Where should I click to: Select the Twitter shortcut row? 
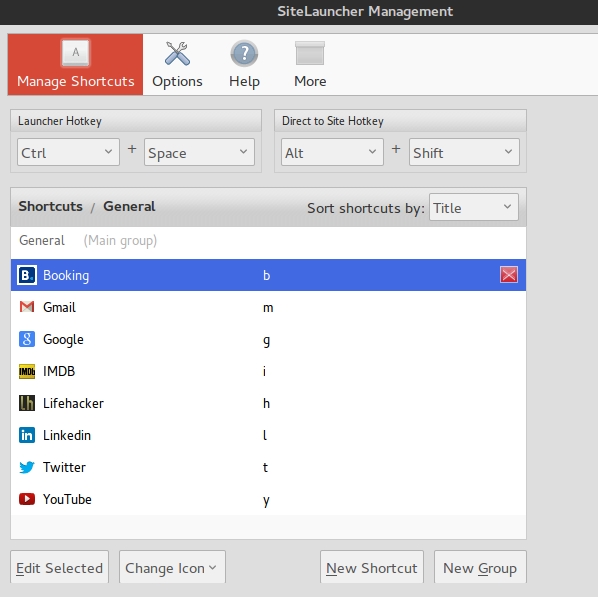268,467
